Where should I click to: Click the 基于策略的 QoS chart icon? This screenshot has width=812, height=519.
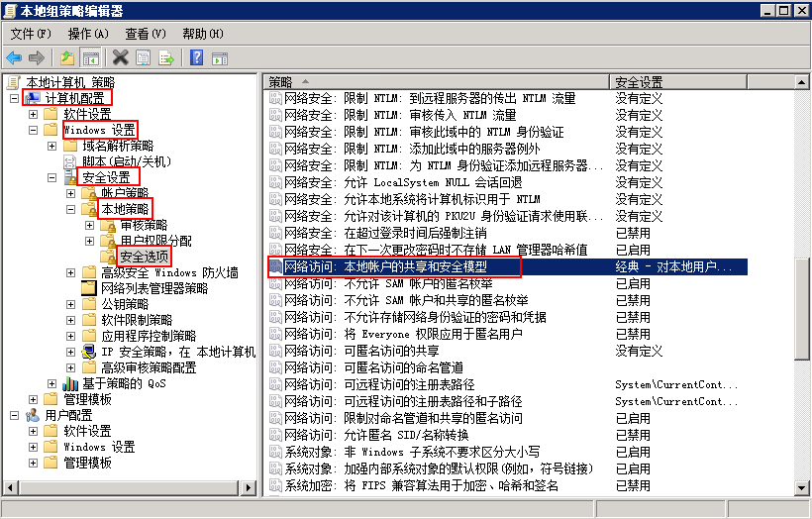point(70,383)
